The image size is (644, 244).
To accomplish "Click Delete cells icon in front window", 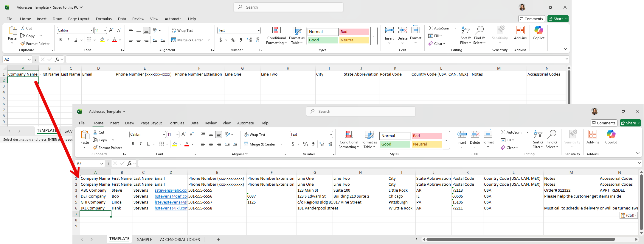I will [x=475, y=134].
